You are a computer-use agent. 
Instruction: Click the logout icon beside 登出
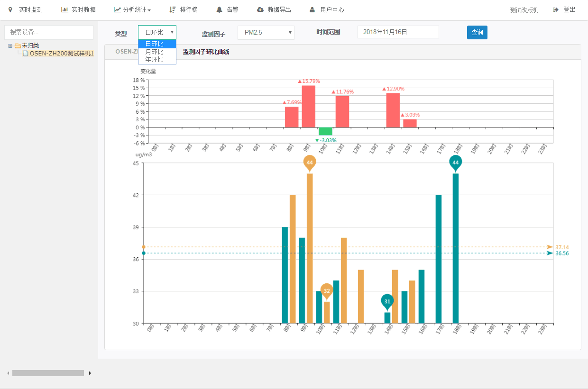555,9
